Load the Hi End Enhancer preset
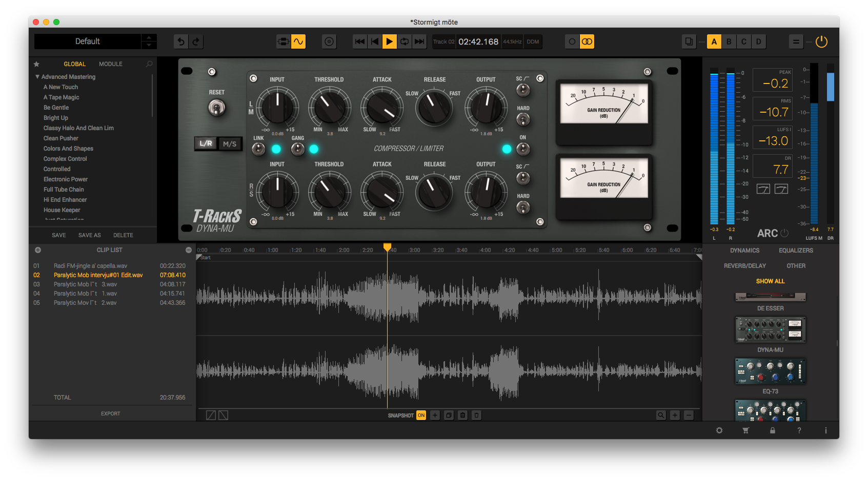This screenshot has width=868, height=480. pos(65,200)
